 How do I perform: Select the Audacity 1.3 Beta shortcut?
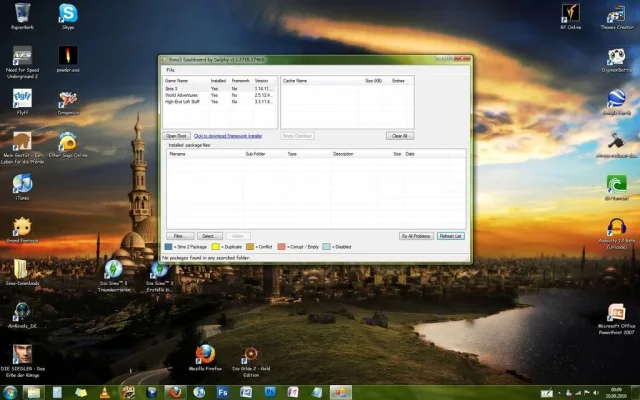point(616,233)
